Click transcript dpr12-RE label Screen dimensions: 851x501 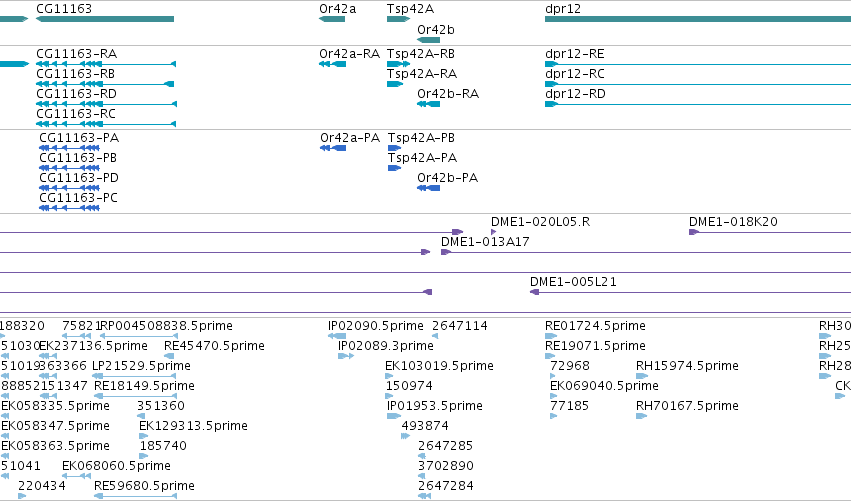click(575, 54)
